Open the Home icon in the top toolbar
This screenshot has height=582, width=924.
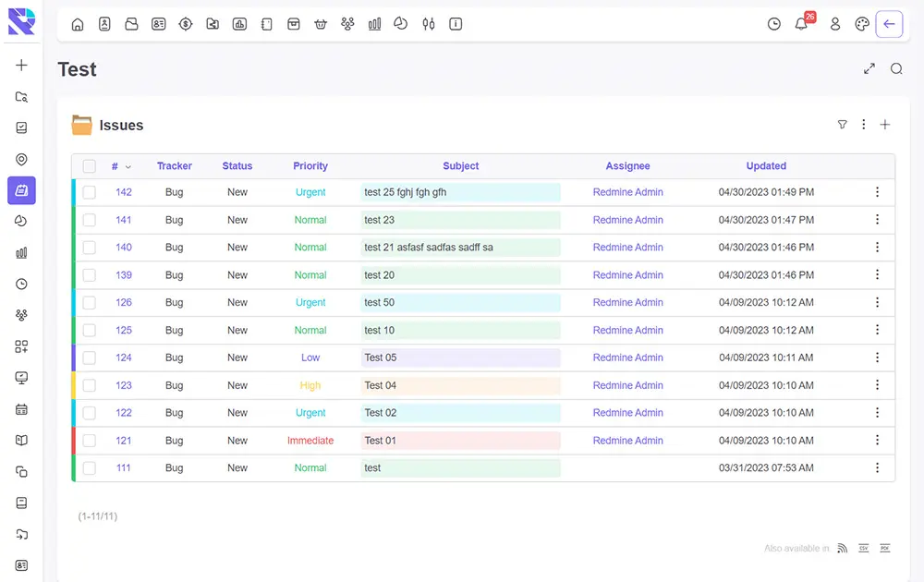coord(78,24)
